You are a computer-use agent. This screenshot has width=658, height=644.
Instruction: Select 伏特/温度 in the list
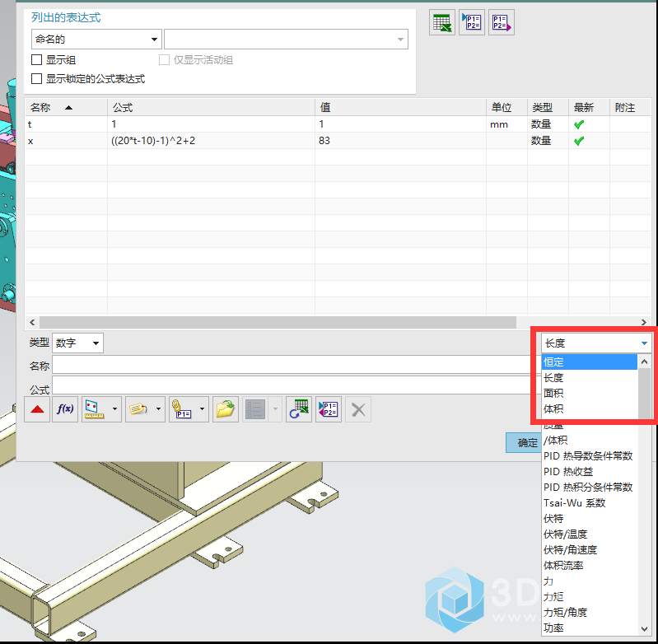(590, 534)
